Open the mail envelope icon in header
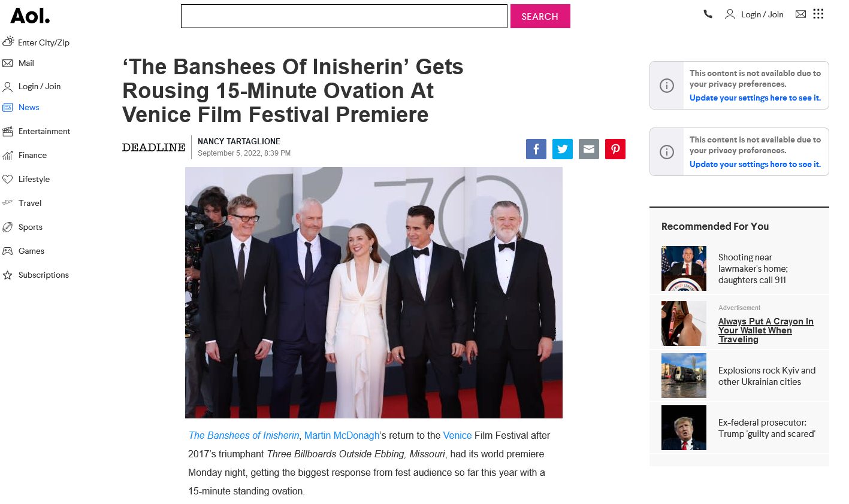 800,14
